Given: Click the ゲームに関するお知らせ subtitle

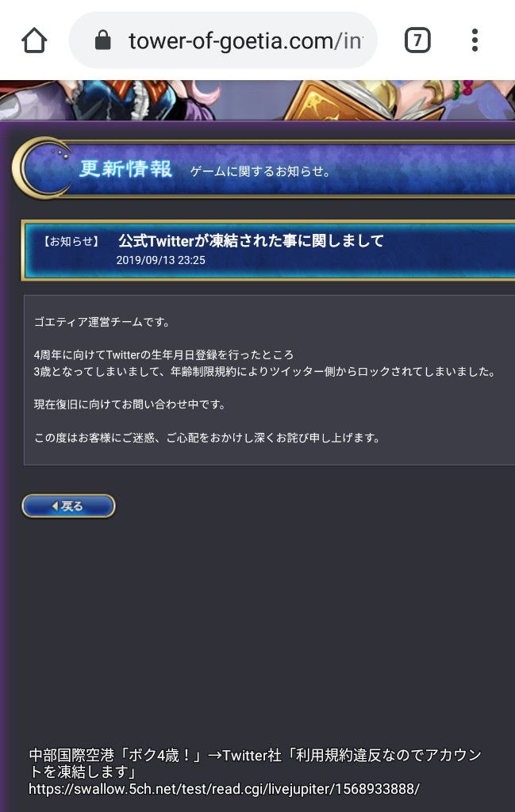Looking at the screenshot, I should coord(260,171).
